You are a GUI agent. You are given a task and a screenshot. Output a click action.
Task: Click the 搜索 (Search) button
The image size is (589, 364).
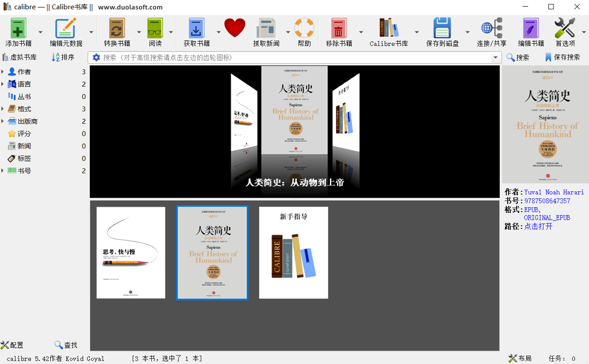tap(518, 57)
